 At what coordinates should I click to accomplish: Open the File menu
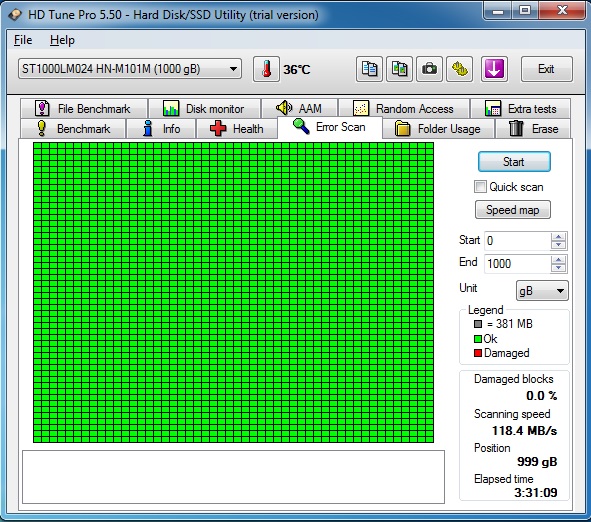23,40
